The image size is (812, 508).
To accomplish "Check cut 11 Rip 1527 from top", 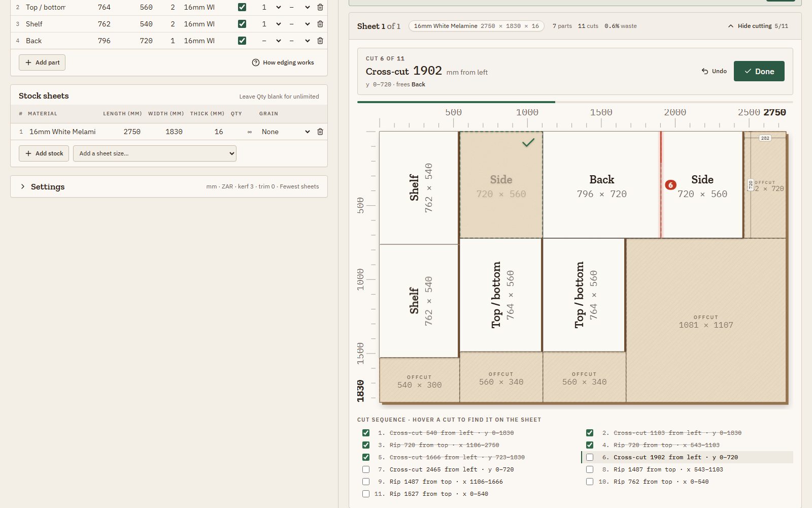I will click(x=366, y=494).
